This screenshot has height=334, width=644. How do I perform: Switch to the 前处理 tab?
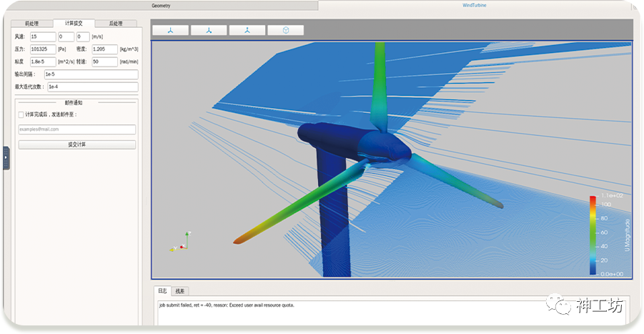(32, 24)
